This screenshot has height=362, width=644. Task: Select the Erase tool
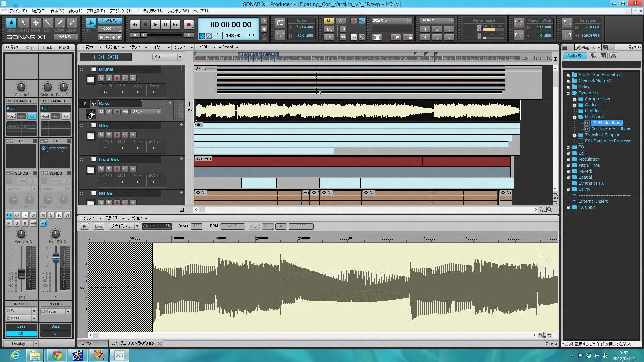tap(71, 23)
